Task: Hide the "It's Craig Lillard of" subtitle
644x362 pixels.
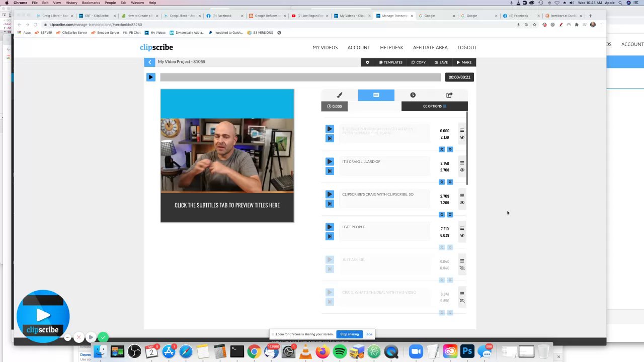Action: [x=462, y=170]
